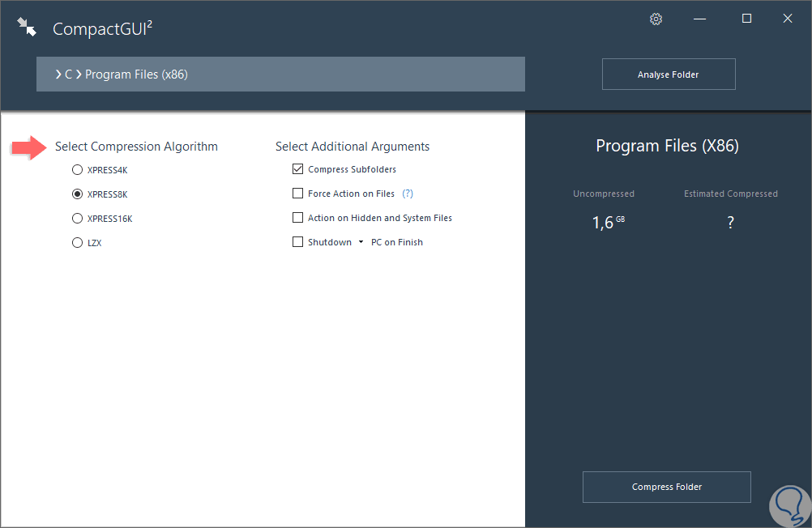Click the Estimated Compressed question mark value
The height and width of the screenshot is (528, 812).
731,223
